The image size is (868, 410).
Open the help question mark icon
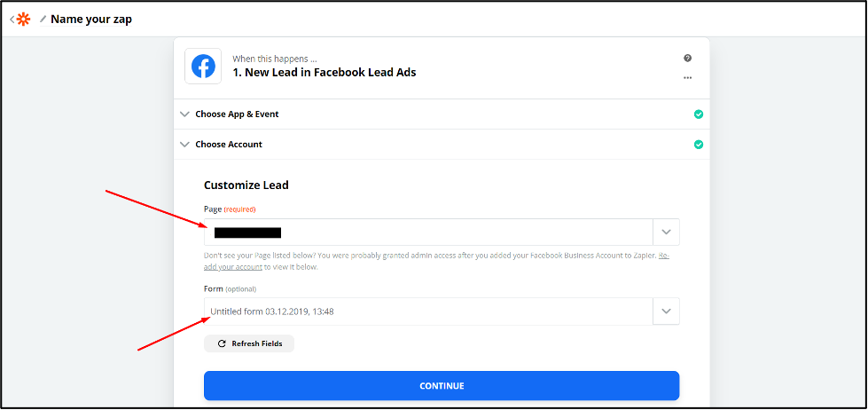click(x=687, y=59)
